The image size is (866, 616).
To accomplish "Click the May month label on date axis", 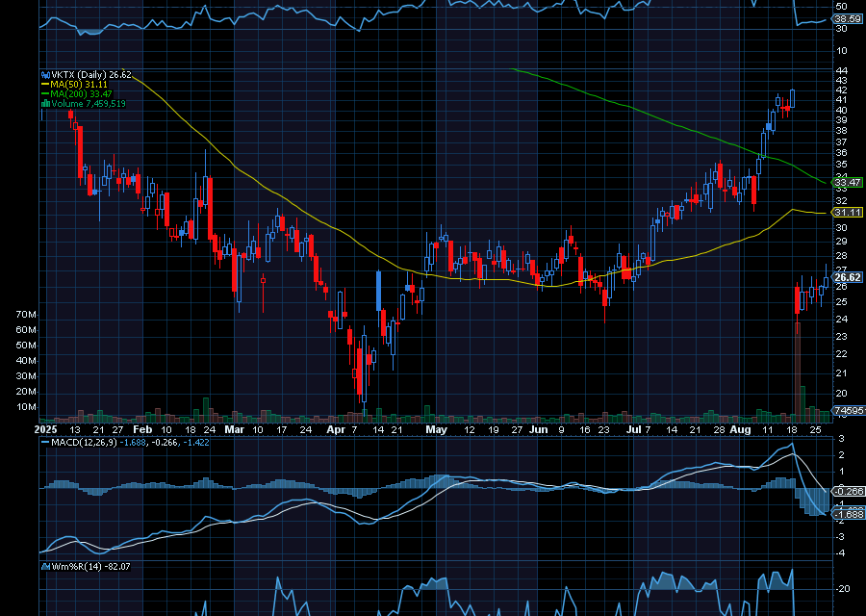I will click(x=436, y=430).
